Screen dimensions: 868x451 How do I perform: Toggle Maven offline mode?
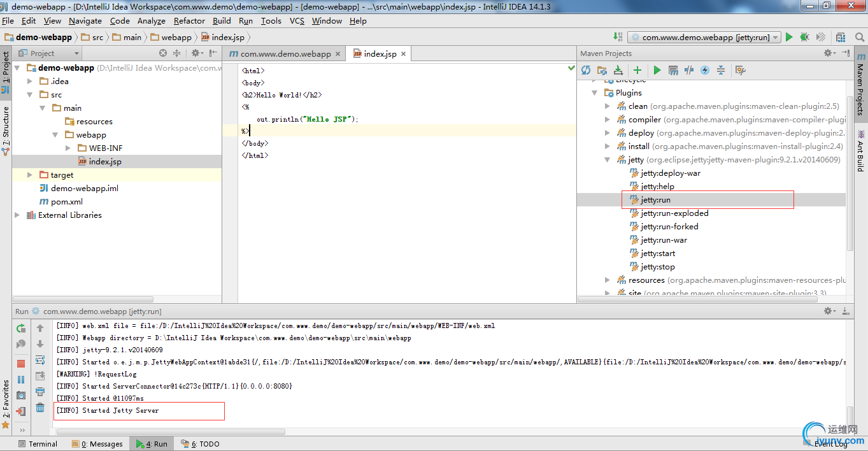[689, 70]
